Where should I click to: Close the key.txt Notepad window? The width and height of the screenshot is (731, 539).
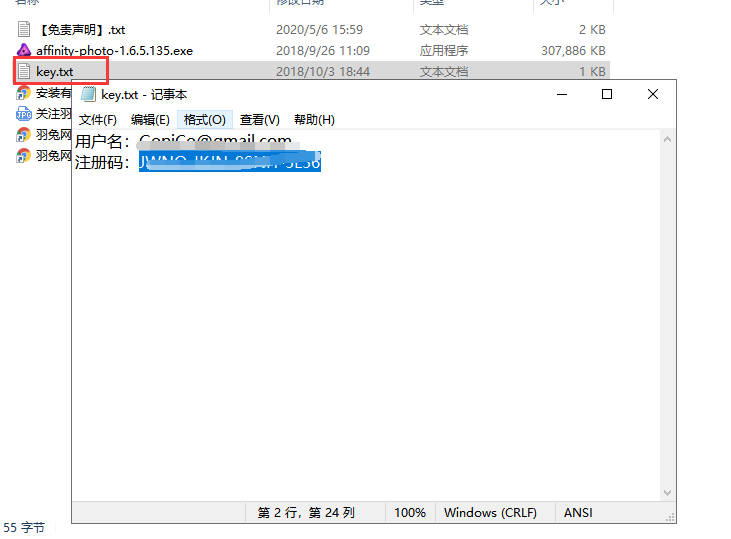653,94
